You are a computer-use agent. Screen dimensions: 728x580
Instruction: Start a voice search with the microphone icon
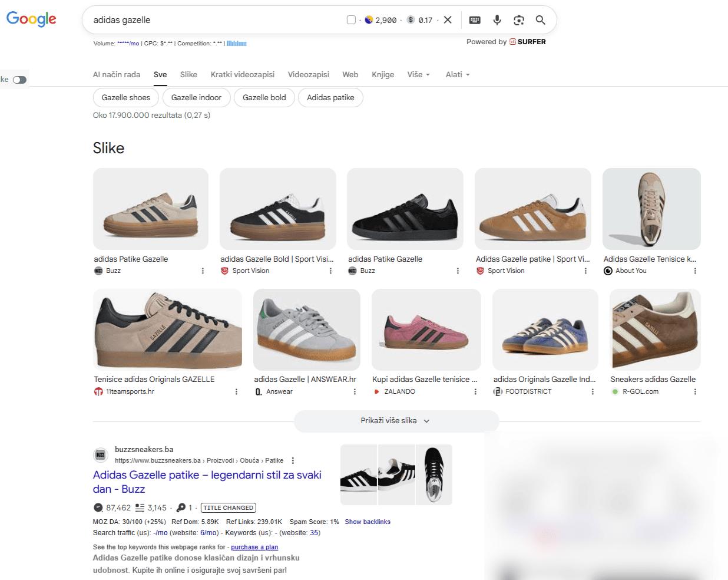point(497,19)
